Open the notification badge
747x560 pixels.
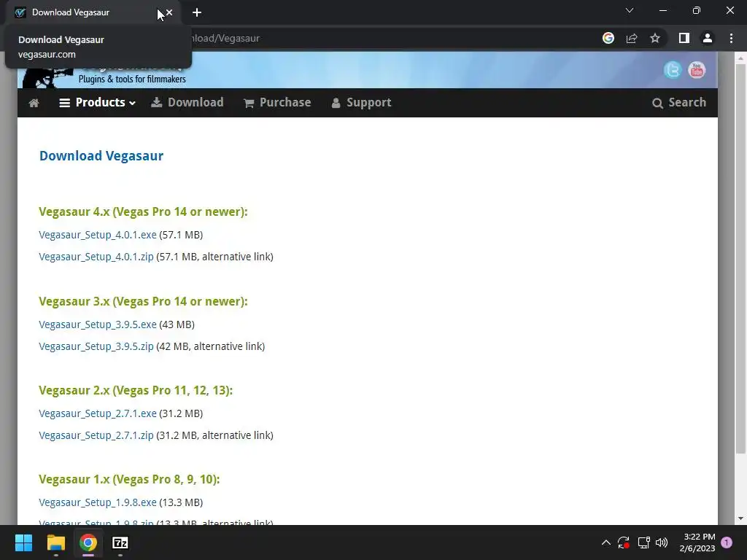coord(727,542)
